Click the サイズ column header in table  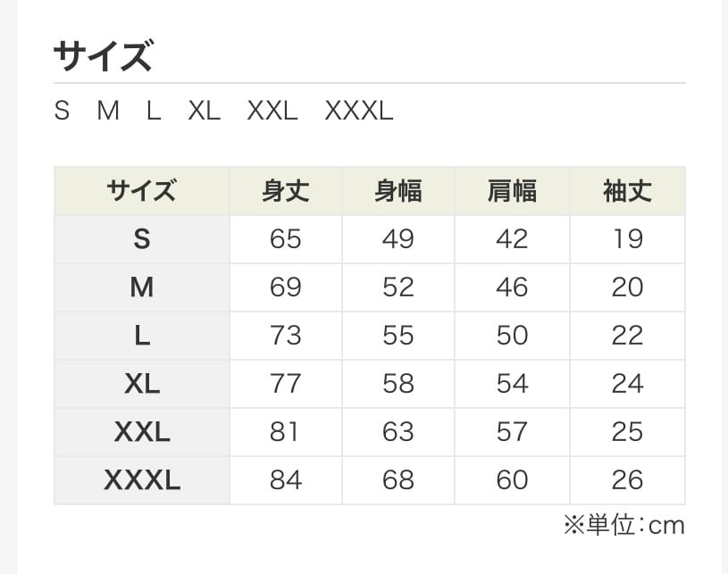(x=141, y=190)
